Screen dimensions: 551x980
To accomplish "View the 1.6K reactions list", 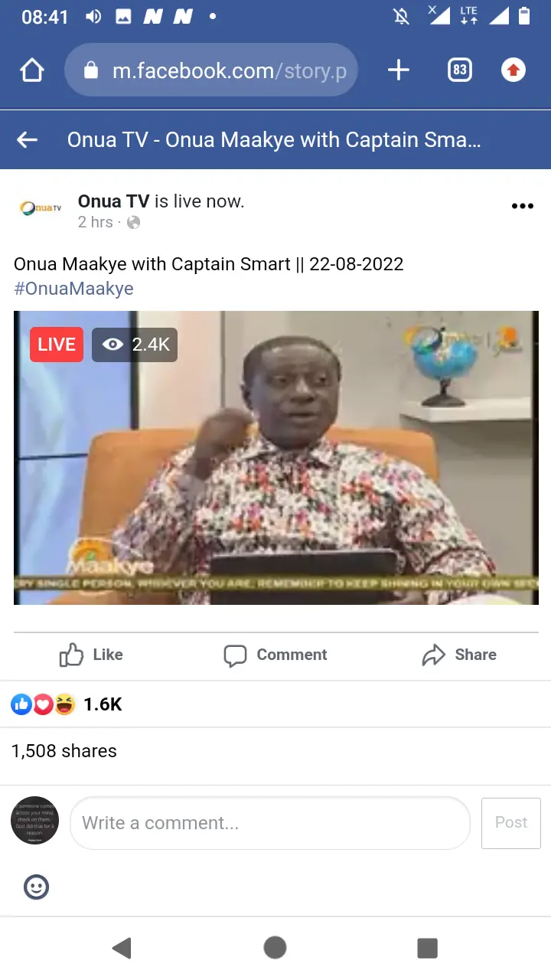I will tap(67, 704).
